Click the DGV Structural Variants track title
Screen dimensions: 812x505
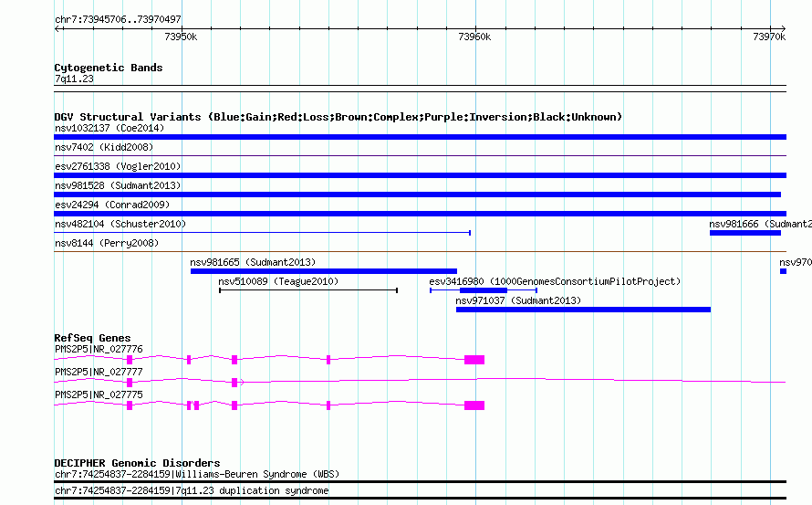[338, 117]
